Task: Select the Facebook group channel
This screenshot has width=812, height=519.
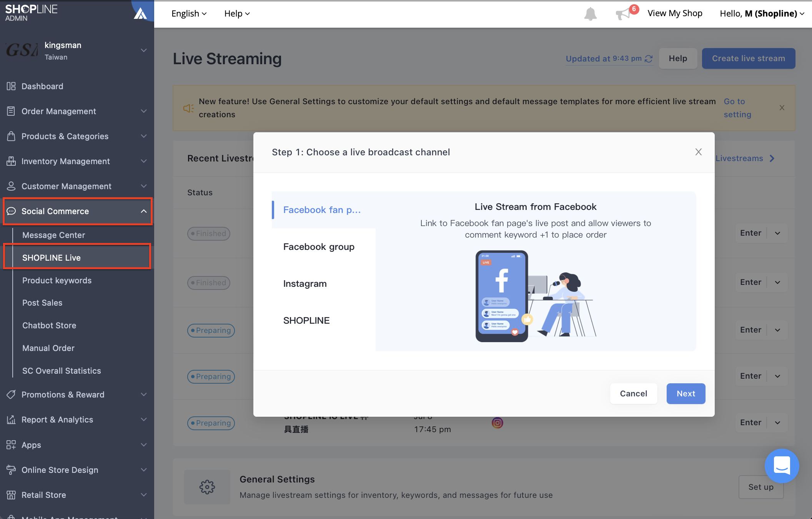Action: pos(324,247)
